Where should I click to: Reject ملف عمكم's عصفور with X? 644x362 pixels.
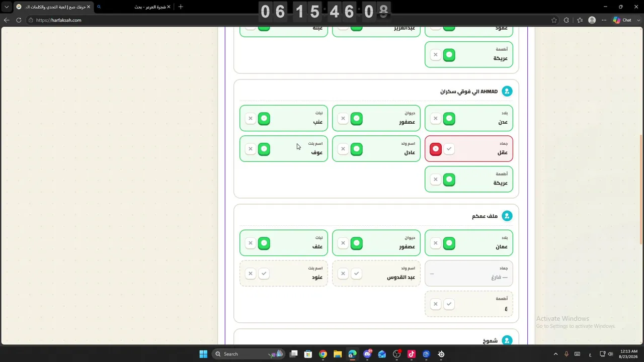[x=343, y=243]
